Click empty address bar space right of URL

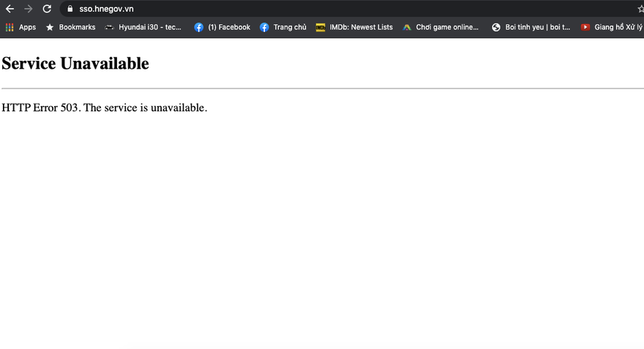(x=366, y=9)
